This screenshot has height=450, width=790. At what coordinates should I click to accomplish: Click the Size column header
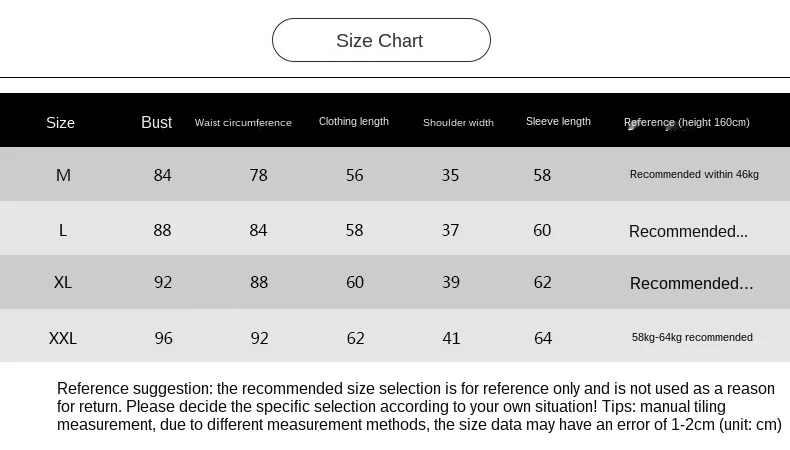(61, 122)
